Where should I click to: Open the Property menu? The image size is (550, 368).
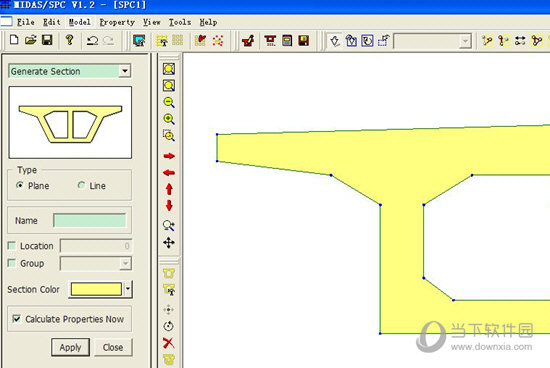[117, 22]
